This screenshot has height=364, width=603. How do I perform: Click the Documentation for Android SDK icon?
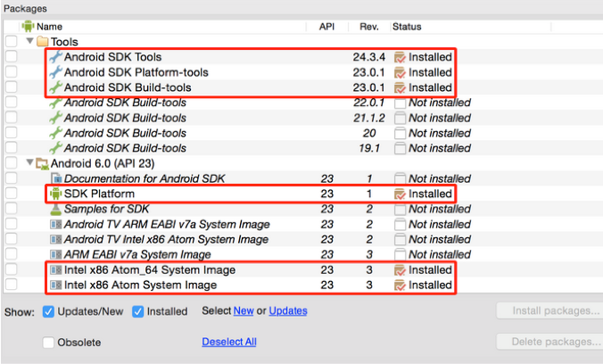[x=56, y=178]
